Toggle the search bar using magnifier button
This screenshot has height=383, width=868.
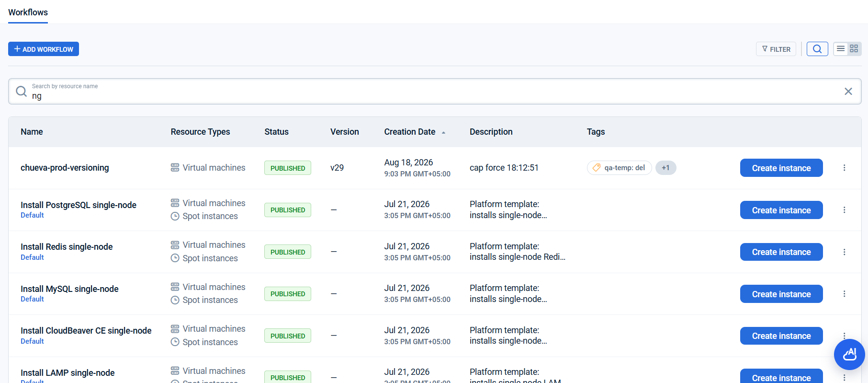click(817, 49)
